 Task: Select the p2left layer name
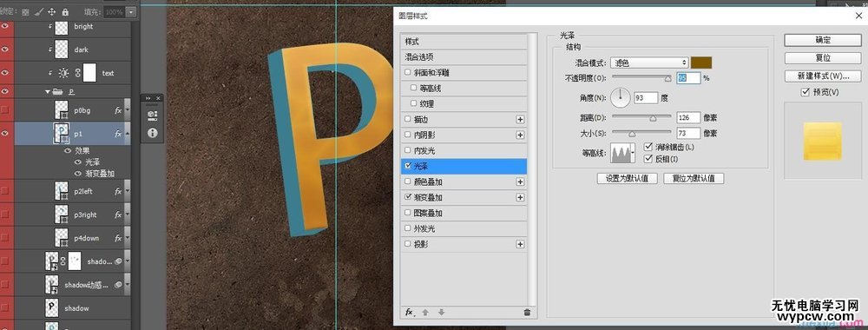(83, 192)
